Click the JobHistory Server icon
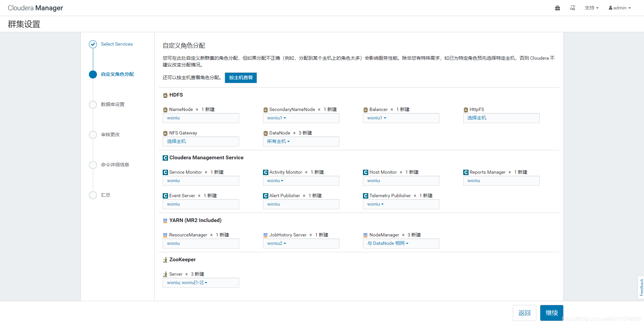This screenshot has height=325, width=644. [x=266, y=235]
